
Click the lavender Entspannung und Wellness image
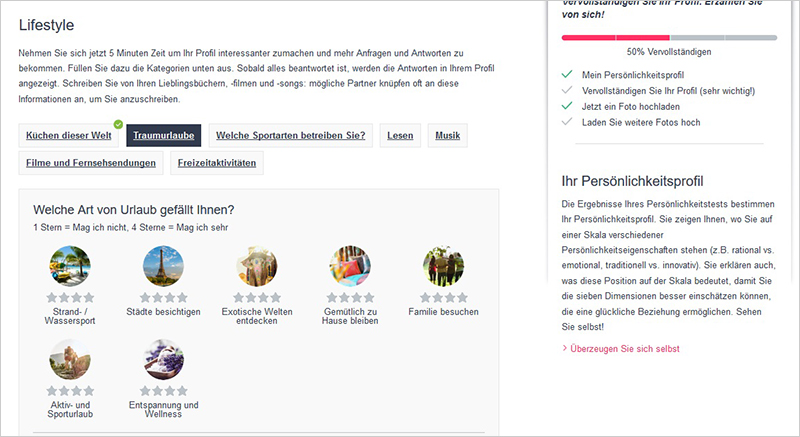coord(163,359)
